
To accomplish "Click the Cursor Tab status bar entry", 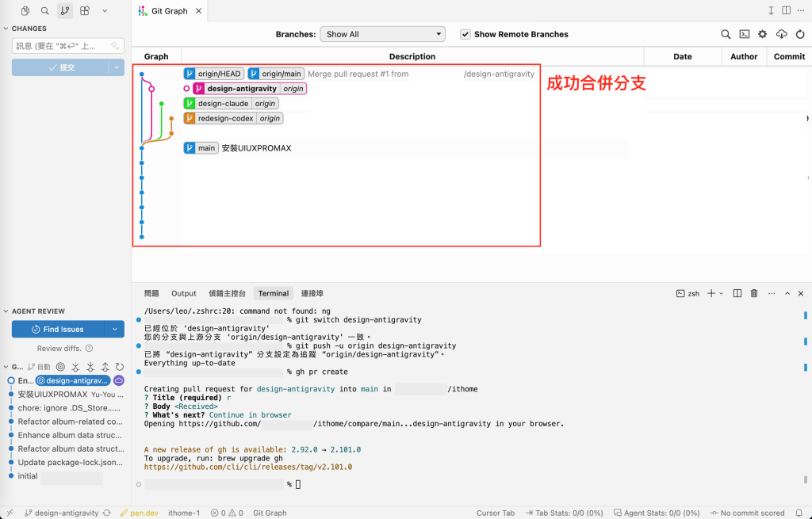I will 496,513.
